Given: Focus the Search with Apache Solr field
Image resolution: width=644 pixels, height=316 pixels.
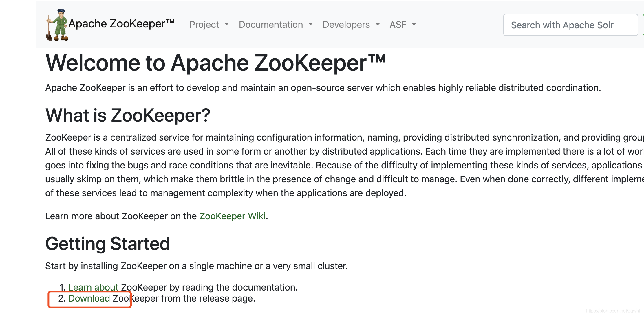Looking at the screenshot, I should click(570, 25).
